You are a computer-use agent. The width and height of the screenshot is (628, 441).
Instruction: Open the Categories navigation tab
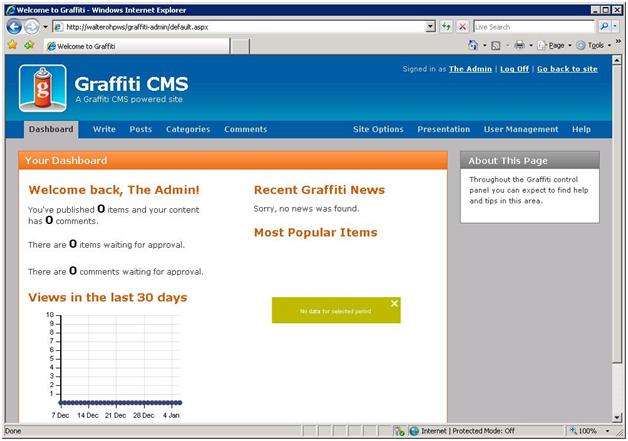tap(188, 129)
